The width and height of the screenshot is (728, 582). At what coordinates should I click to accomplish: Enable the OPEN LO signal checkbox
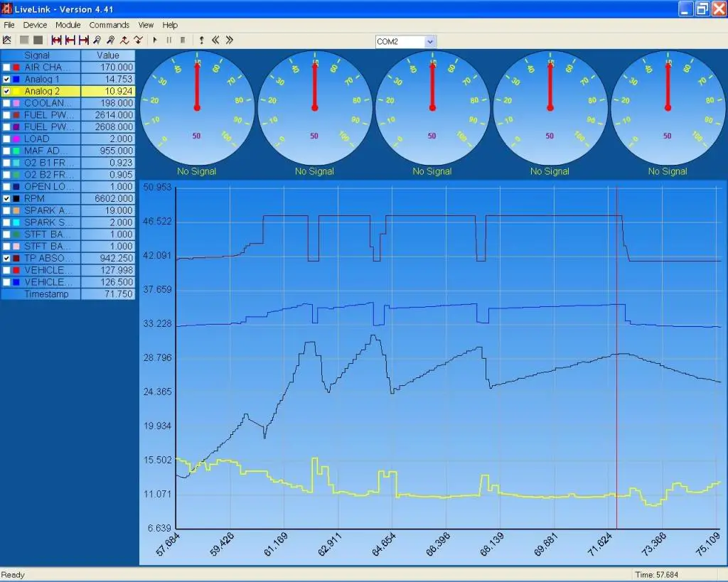(6, 187)
